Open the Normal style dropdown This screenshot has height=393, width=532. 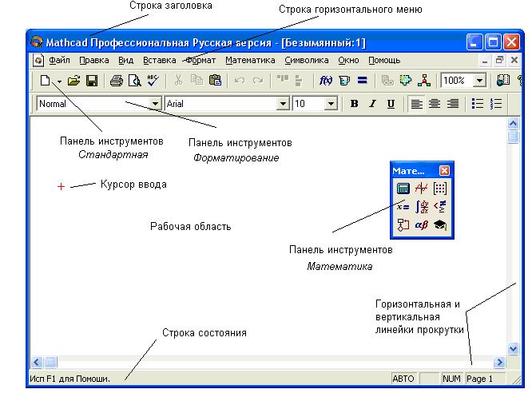pyautogui.click(x=155, y=104)
